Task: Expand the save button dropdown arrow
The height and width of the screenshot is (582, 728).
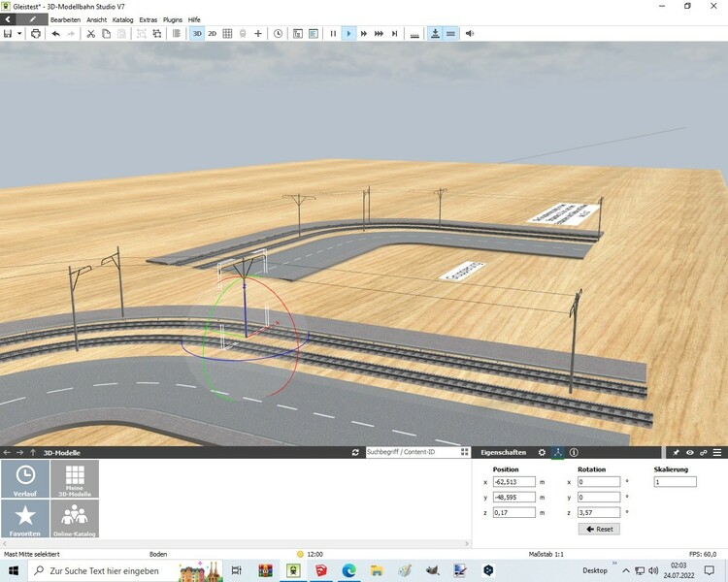Action: pyautogui.click(x=20, y=33)
